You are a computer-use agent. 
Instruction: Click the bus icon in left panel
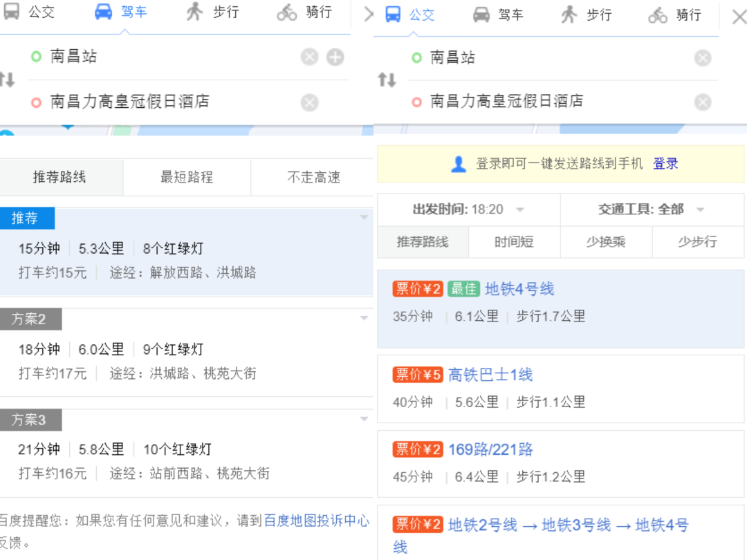[12, 11]
